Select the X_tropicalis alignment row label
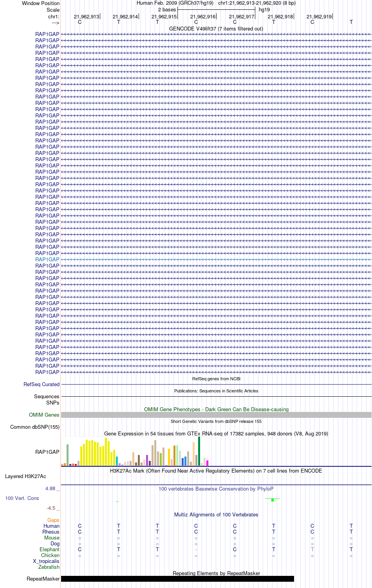Screen dimensions: 372x588 click(x=46, y=561)
